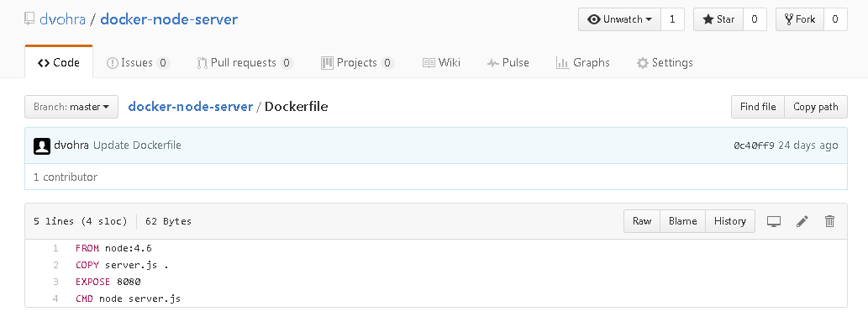Open the Pulse tab
868x312 pixels.
(x=508, y=62)
